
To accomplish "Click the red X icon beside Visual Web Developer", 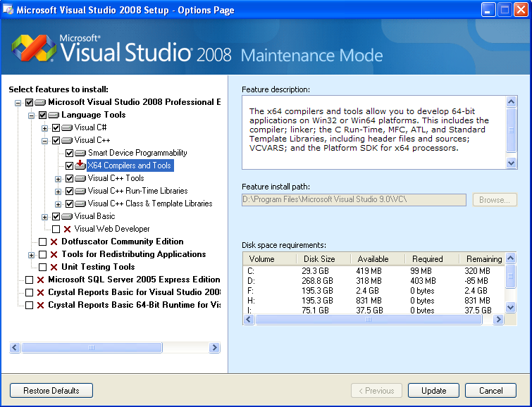I will [67, 229].
